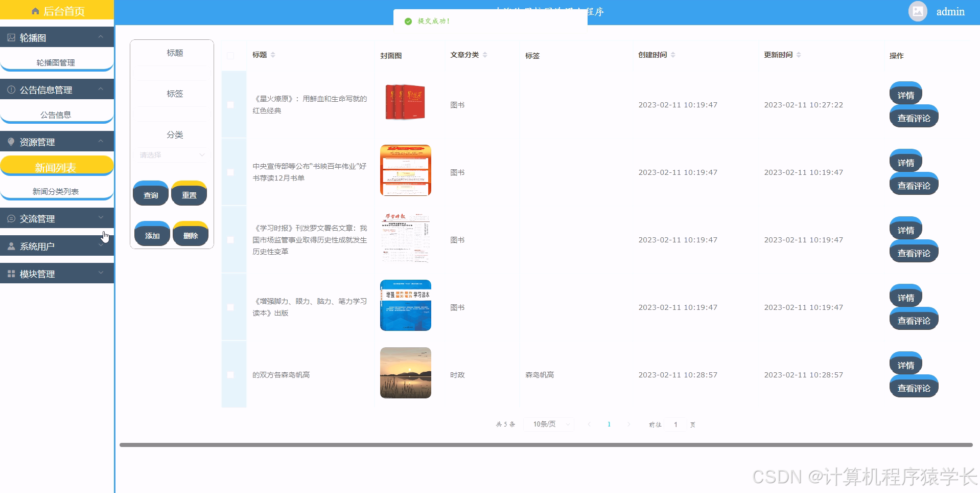This screenshot has height=493, width=980.
Task: Click the user icon beside 系统用户
Action: (11, 246)
